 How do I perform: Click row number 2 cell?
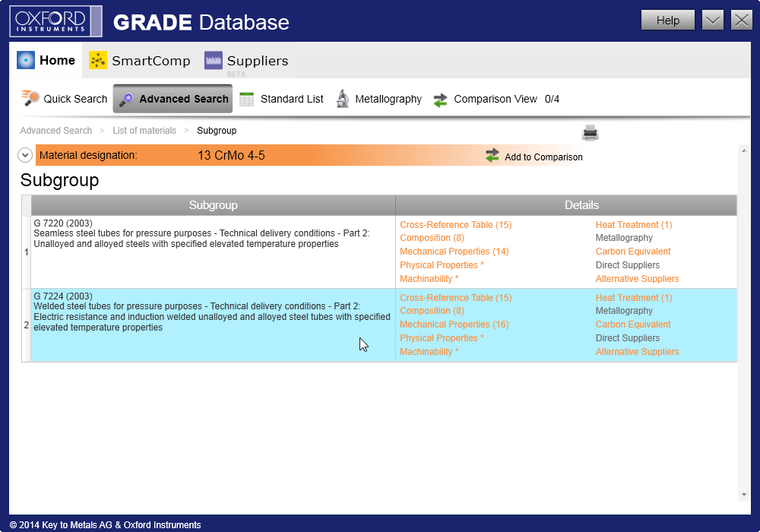pyautogui.click(x=26, y=325)
